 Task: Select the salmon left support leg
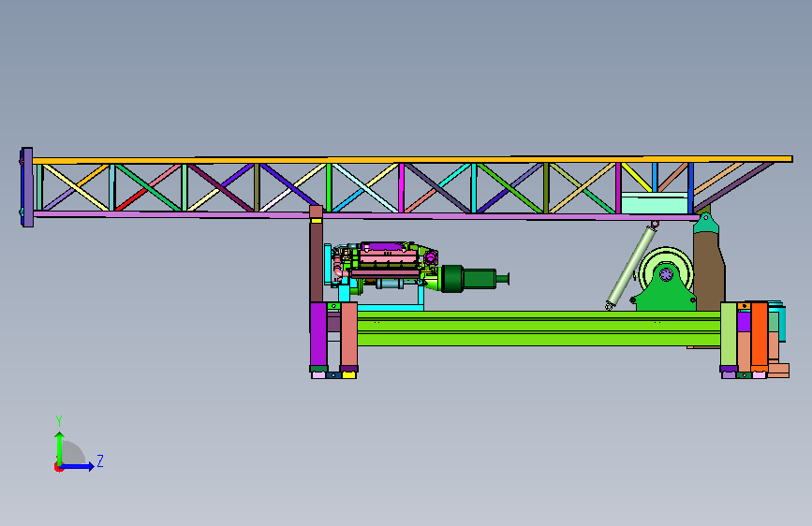click(349, 334)
